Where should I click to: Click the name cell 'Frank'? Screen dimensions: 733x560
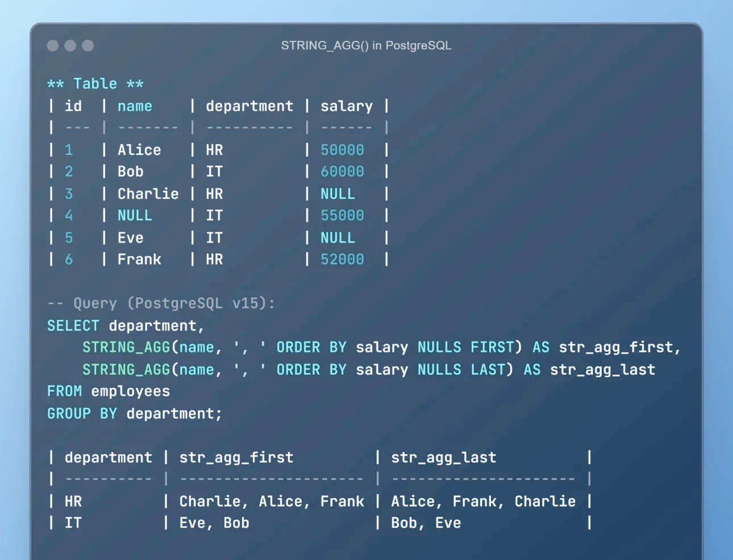pos(139,260)
